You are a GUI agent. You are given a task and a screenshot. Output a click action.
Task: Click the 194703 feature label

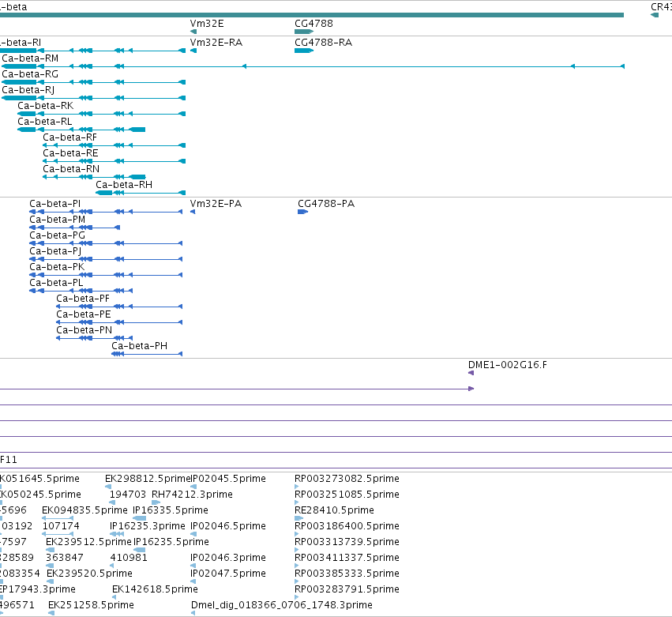(x=128, y=495)
